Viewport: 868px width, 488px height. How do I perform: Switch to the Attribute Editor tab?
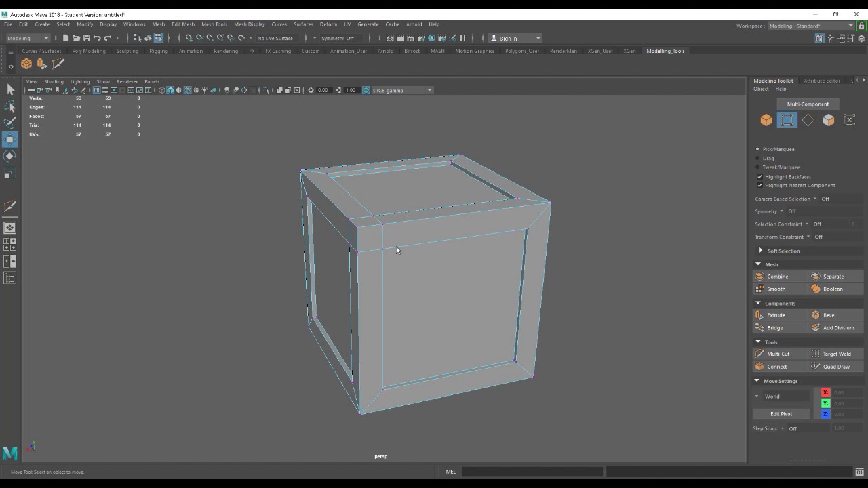pos(822,81)
